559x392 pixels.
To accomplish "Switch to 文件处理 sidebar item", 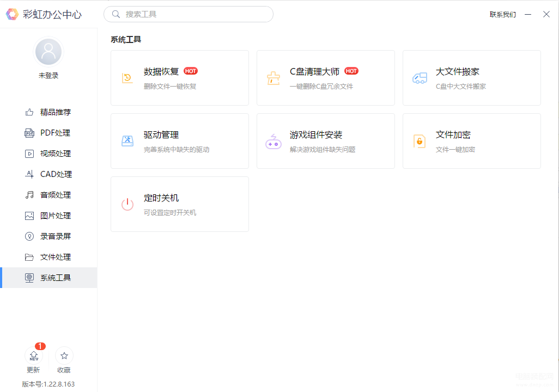I will (x=48, y=257).
